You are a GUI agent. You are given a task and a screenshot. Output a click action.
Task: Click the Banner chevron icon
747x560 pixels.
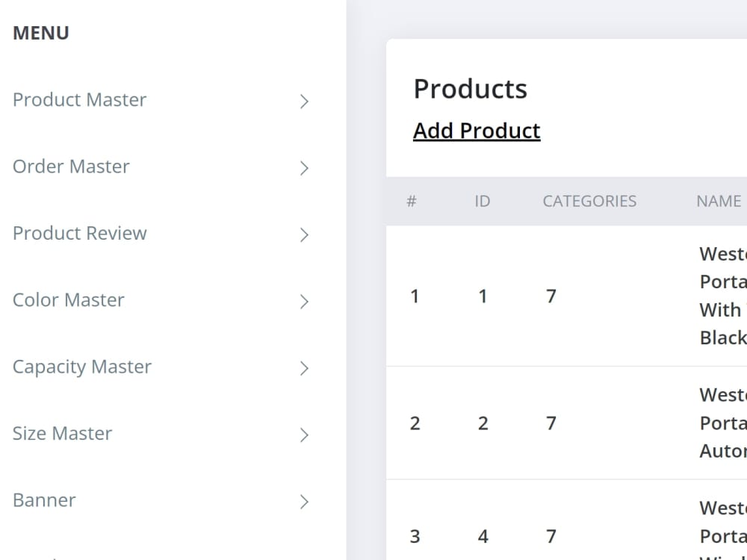(x=305, y=502)
